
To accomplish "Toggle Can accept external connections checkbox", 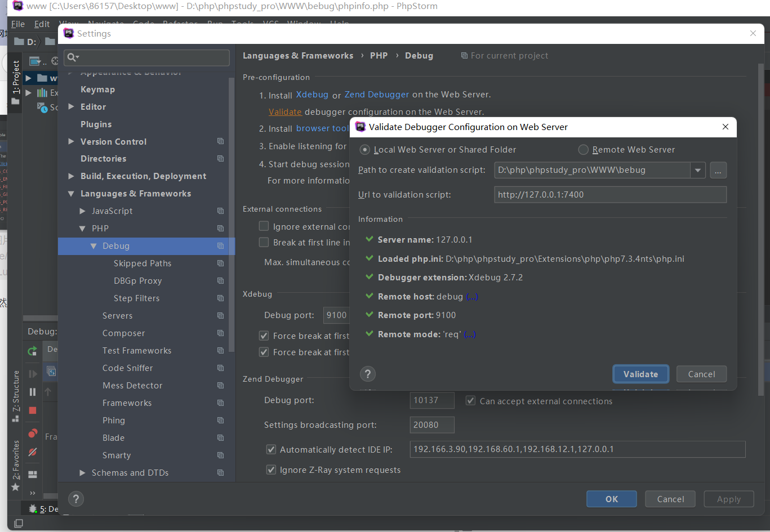I will pyautogui.click(x=470, y=401).
